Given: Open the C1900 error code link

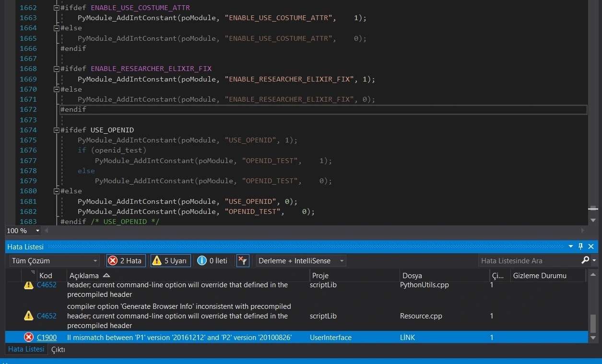Looking at the screenshot, I should (x=47, y=338).
